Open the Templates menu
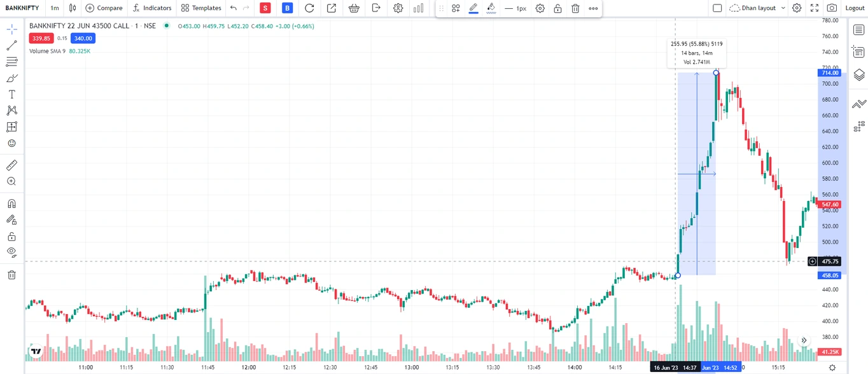Viewport: 868px width, 374px height. (201, 8)
